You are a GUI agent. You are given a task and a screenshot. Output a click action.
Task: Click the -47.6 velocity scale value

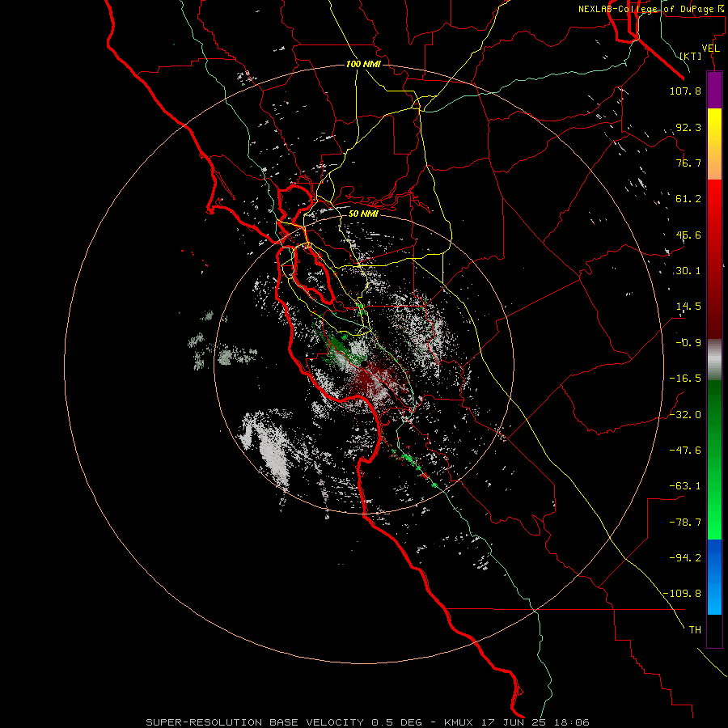(685, 450)
